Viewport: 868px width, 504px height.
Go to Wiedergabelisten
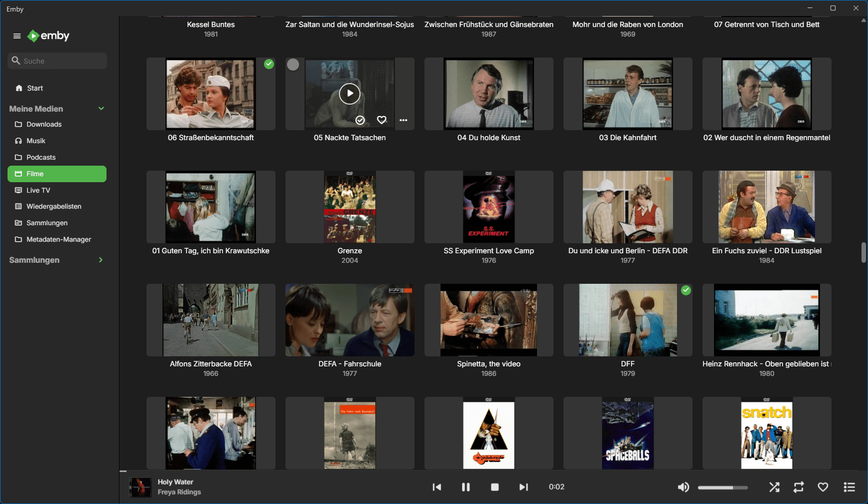click(x=53, y=206)
